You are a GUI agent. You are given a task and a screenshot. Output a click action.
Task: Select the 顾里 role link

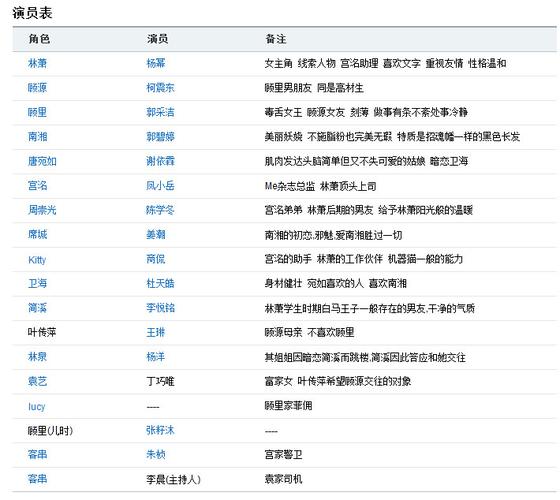pyautogui.click(x=38, y=112)
